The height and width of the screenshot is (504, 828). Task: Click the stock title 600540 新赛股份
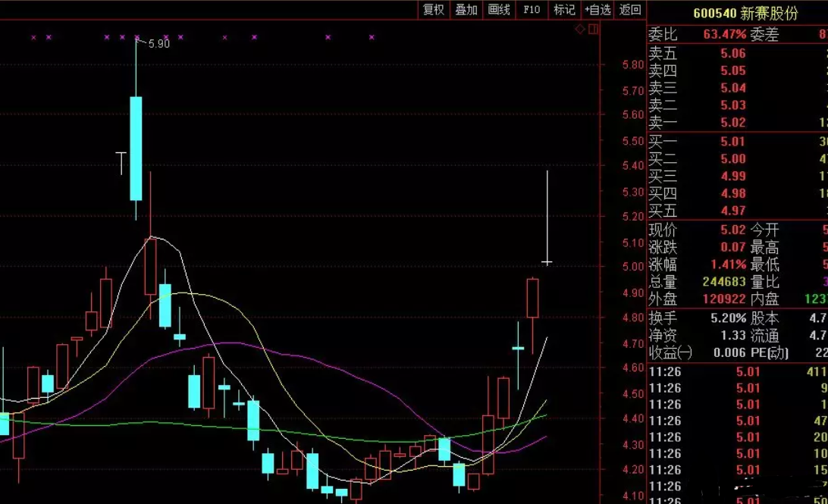point(745,13)
